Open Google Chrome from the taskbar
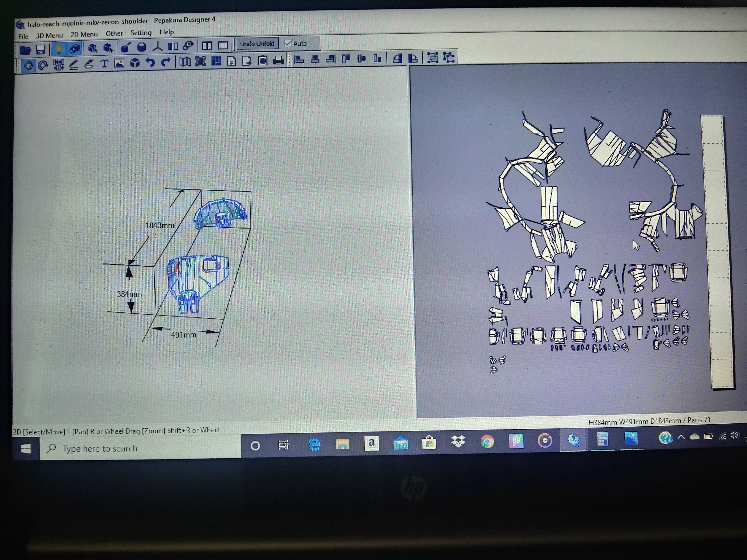This screenshot has height=560, width=747. (x=487, y=441)
